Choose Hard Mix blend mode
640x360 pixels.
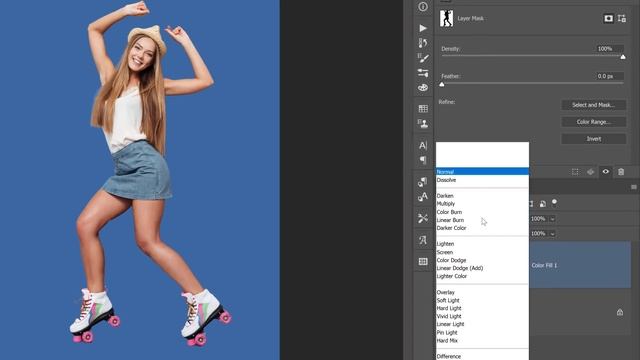[482, 340]
